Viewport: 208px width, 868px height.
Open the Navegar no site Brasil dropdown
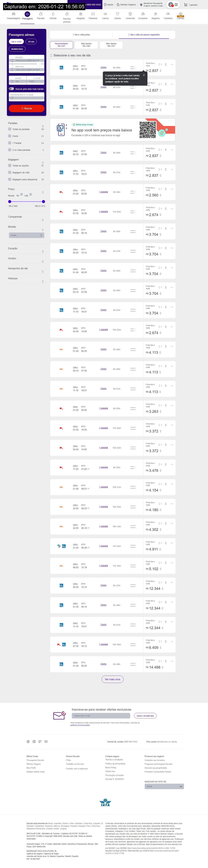pos(164,786)
